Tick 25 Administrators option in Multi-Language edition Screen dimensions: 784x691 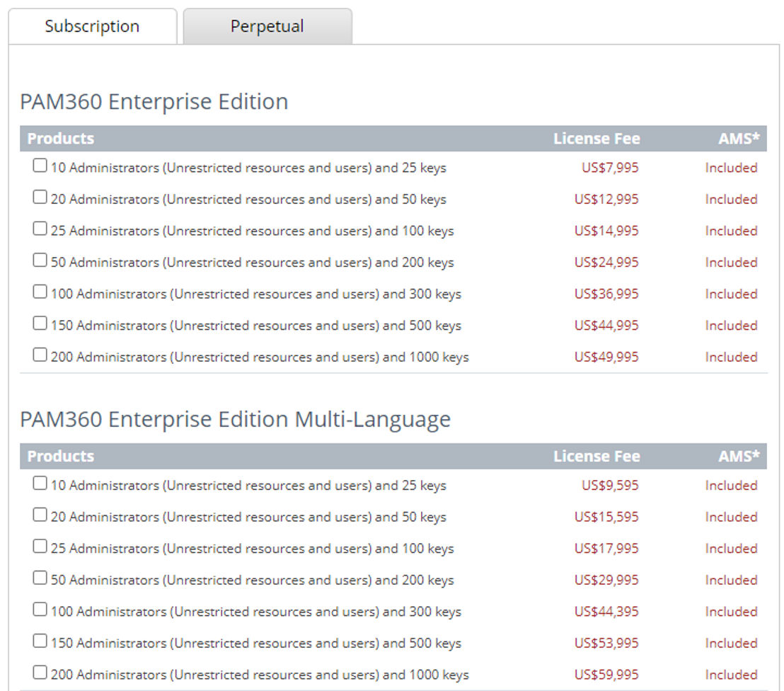click(40, 546)
